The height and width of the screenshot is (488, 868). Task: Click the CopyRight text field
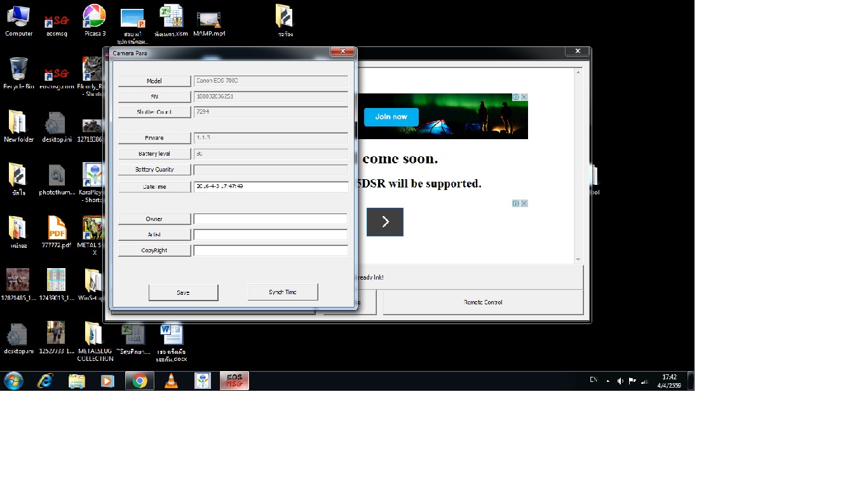pyautogui.click(x=271, y=250)
